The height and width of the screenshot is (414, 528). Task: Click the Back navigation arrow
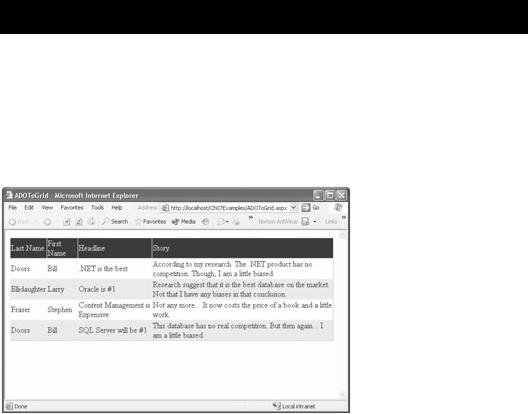point(12,222)
